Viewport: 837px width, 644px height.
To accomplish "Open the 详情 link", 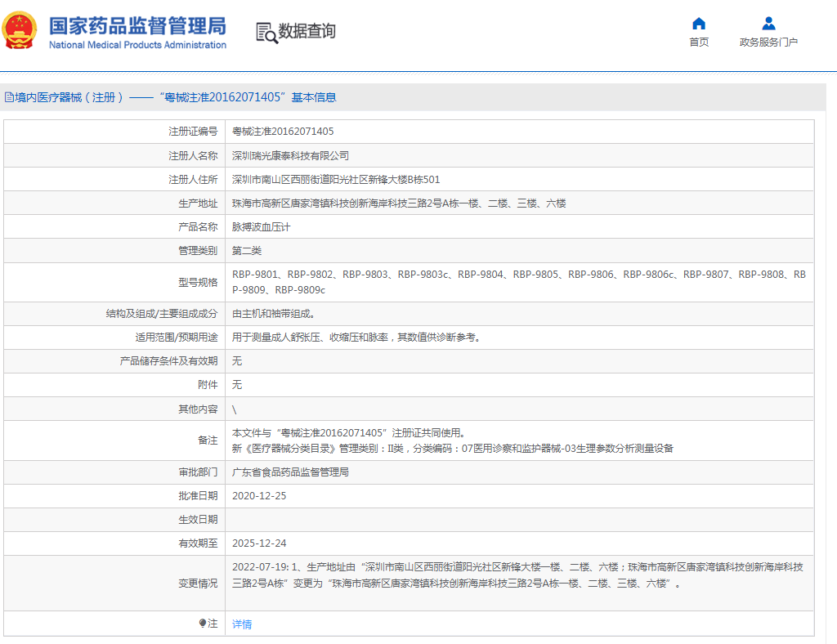I will (242, 624).
